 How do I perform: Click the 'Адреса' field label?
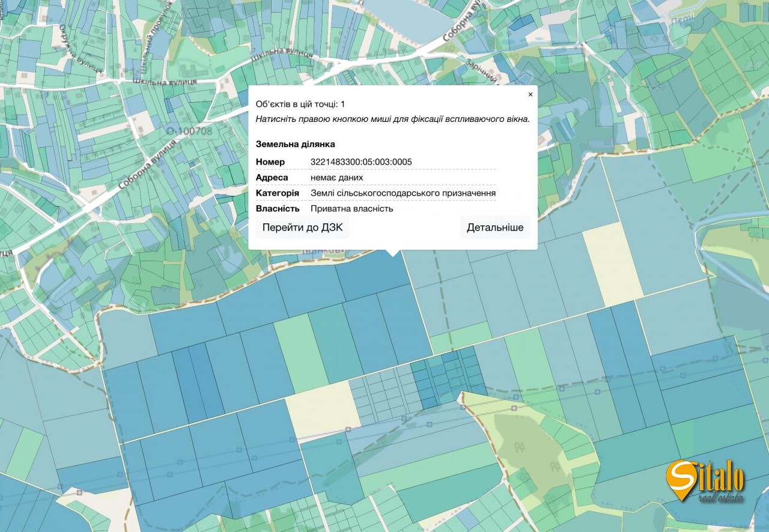(272, 178)
